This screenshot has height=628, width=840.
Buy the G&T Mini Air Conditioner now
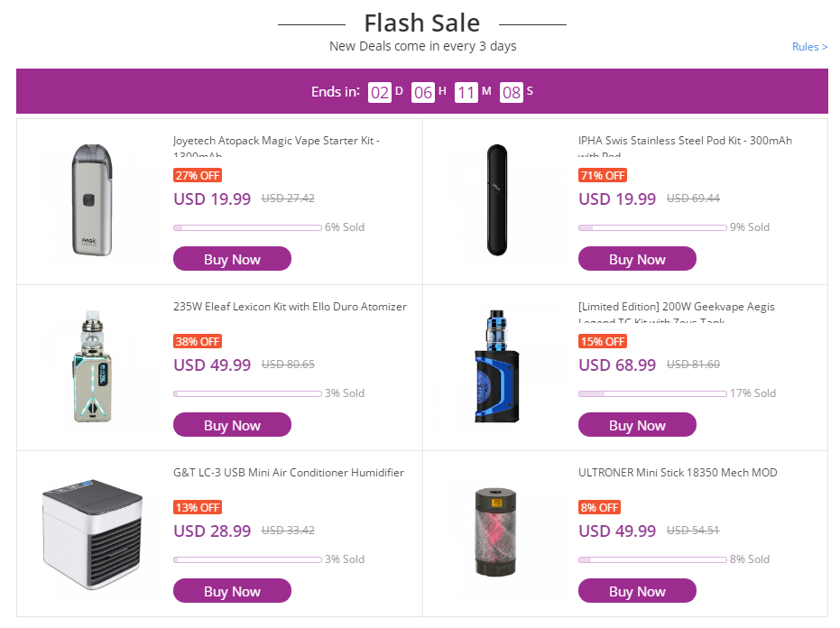pyautogui.click(x=232, y=591)
